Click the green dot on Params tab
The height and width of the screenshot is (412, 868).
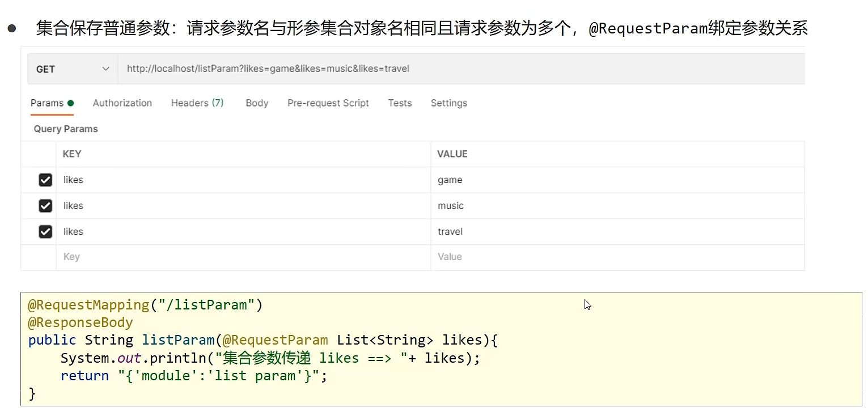(71, 103)
